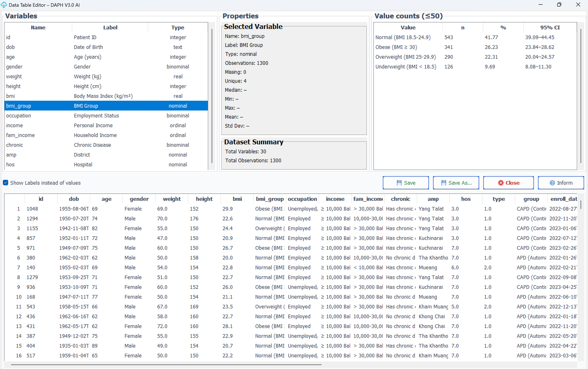588x369 pixels.
Task: Click the 'bmi_group' column header in data table
Action: (x=269, y=199)
